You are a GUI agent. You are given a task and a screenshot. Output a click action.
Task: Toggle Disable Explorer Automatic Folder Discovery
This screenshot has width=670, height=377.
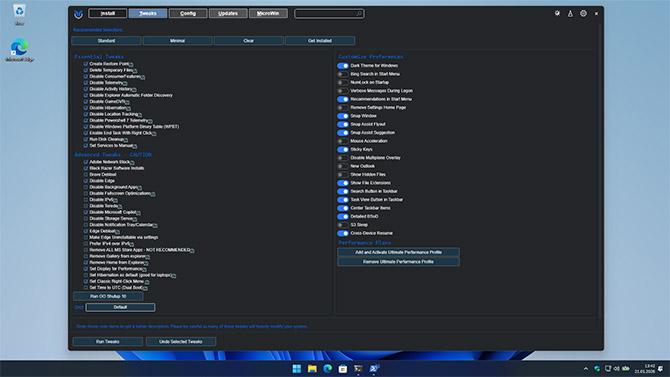(x=86, y=95)
